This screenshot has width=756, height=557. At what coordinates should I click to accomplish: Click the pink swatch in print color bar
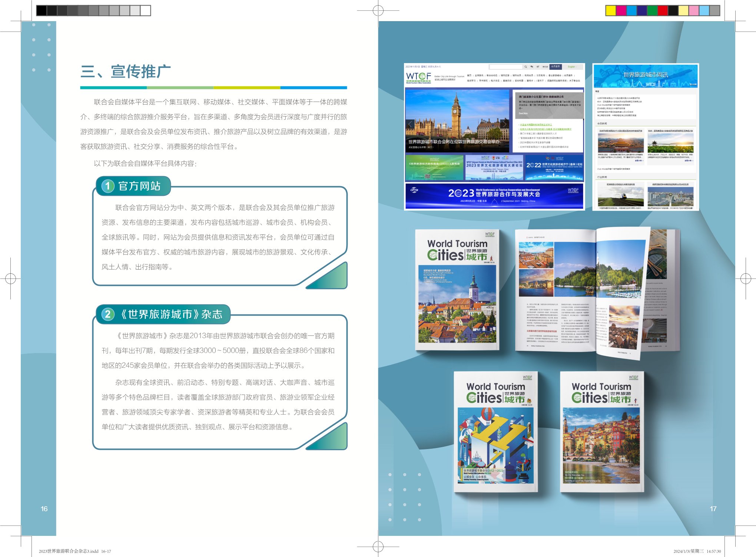(694, 10)
